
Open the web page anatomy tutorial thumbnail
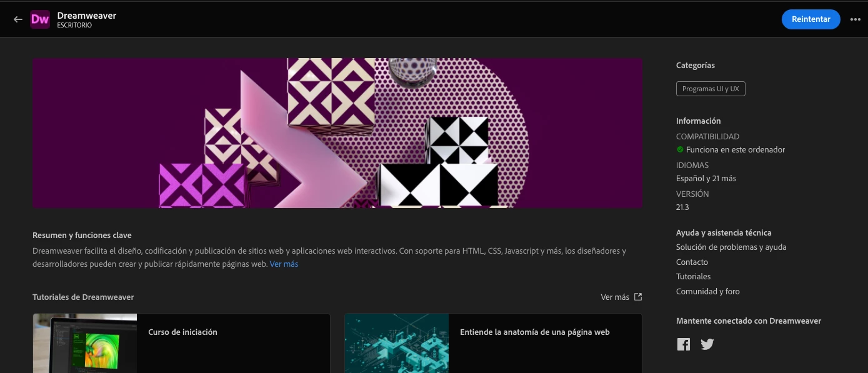(397, 343)
